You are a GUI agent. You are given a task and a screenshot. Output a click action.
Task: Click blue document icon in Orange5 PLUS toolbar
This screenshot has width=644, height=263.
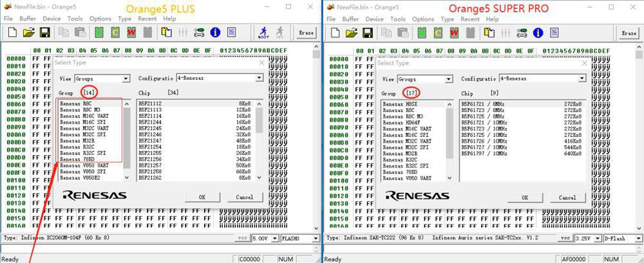(x=232, y=32)
